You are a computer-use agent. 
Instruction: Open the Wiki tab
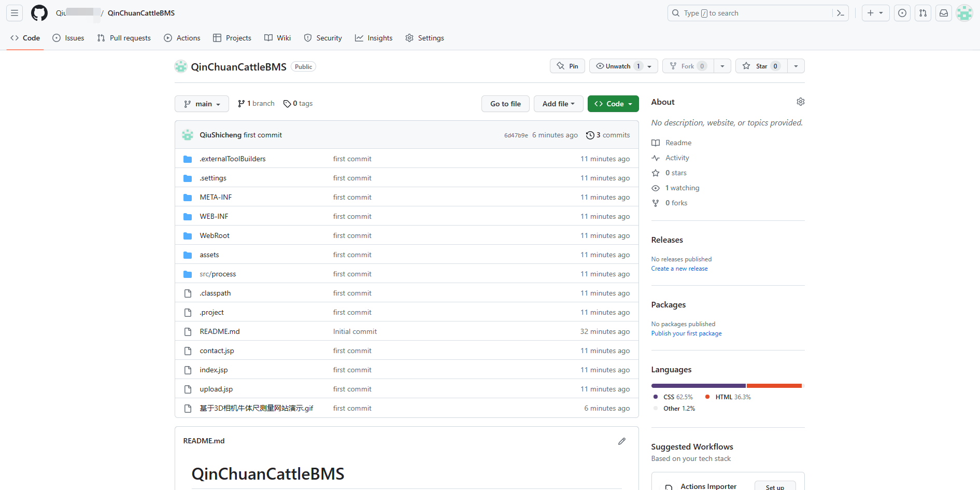277,38
